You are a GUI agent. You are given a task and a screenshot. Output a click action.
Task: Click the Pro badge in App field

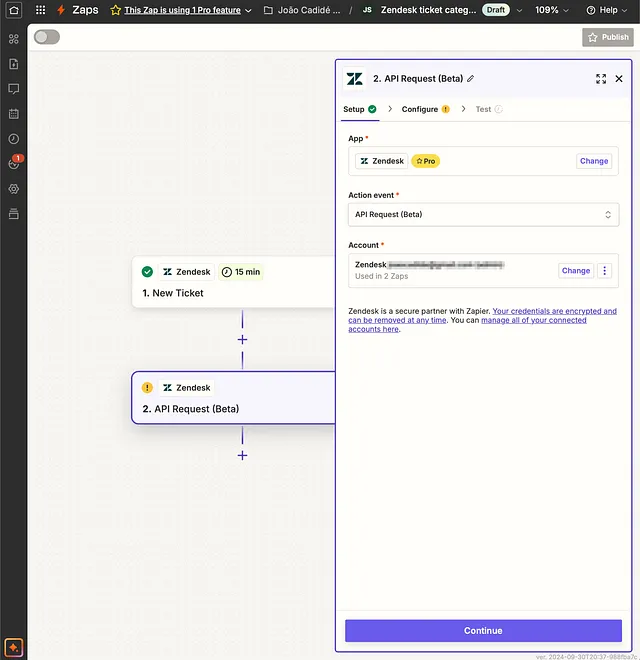[x=426, y=161]
